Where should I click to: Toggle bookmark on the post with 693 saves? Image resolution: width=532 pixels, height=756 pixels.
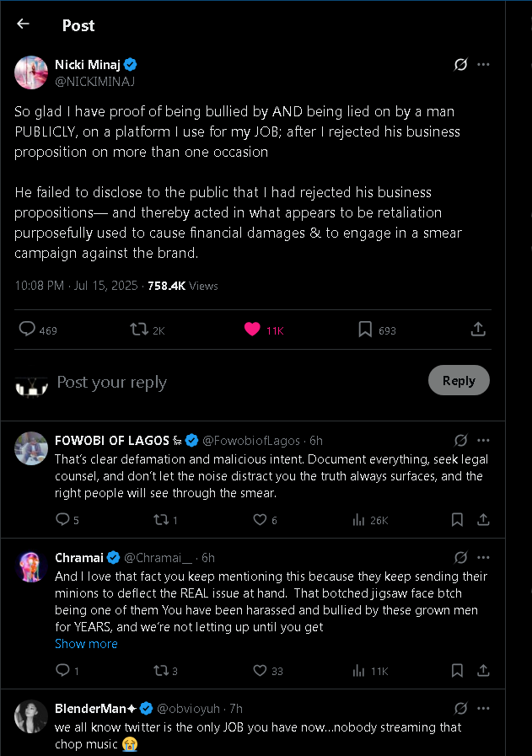click(x=365, y=330)
